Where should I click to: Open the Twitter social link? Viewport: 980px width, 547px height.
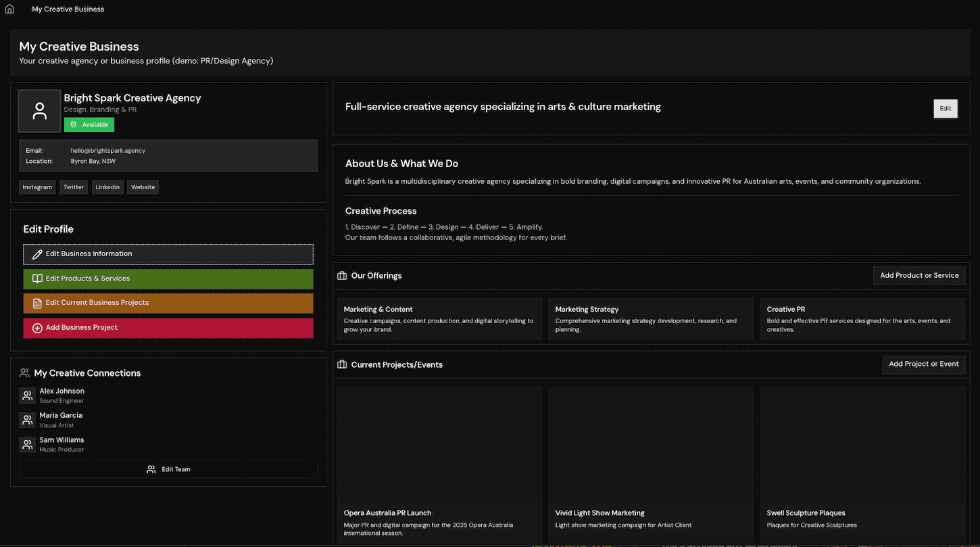tap(74, 187)
